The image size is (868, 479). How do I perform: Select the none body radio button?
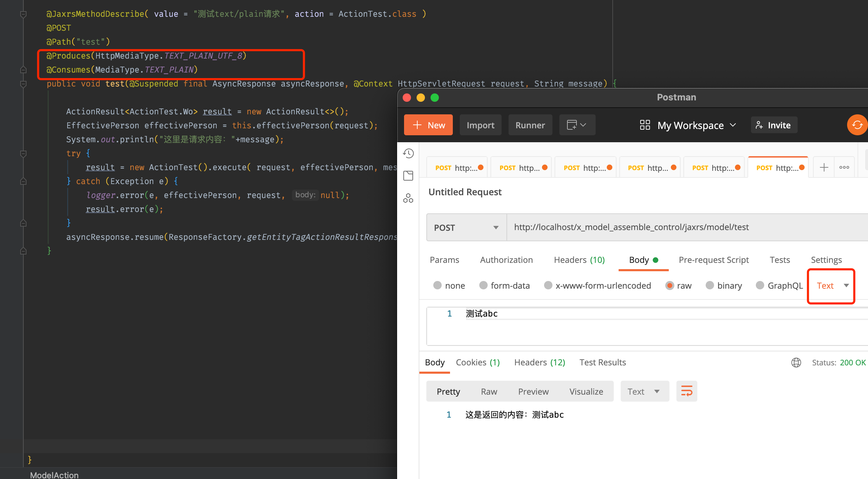pyautogui.click(x=437, y=286)
